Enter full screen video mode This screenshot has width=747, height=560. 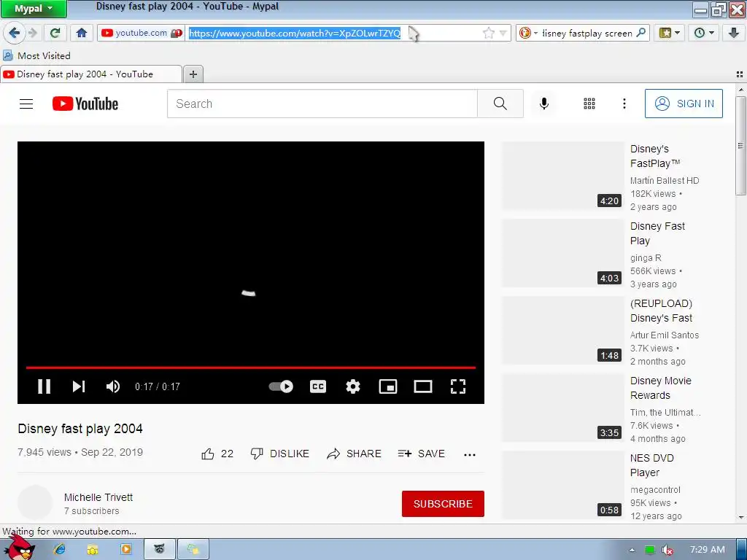(x=458, y=386)
